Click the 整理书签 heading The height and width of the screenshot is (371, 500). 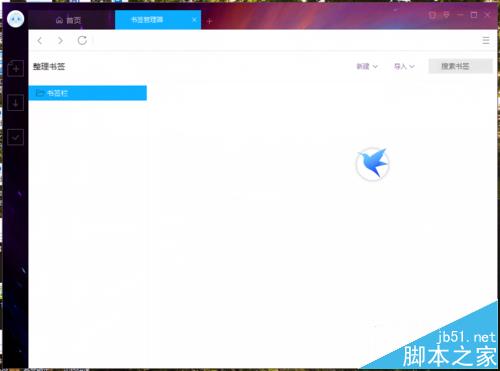pos(49,67)
